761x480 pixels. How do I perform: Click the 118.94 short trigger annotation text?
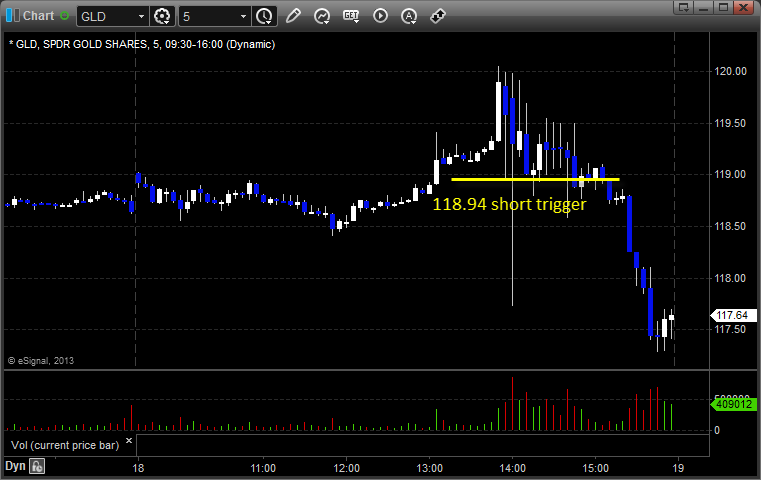509,204
